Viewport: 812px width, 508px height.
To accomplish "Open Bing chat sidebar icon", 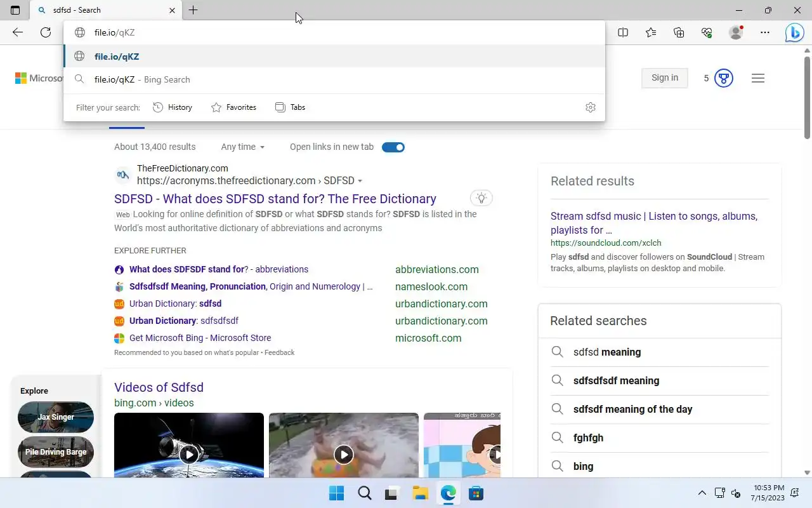I will pos(794,32).
